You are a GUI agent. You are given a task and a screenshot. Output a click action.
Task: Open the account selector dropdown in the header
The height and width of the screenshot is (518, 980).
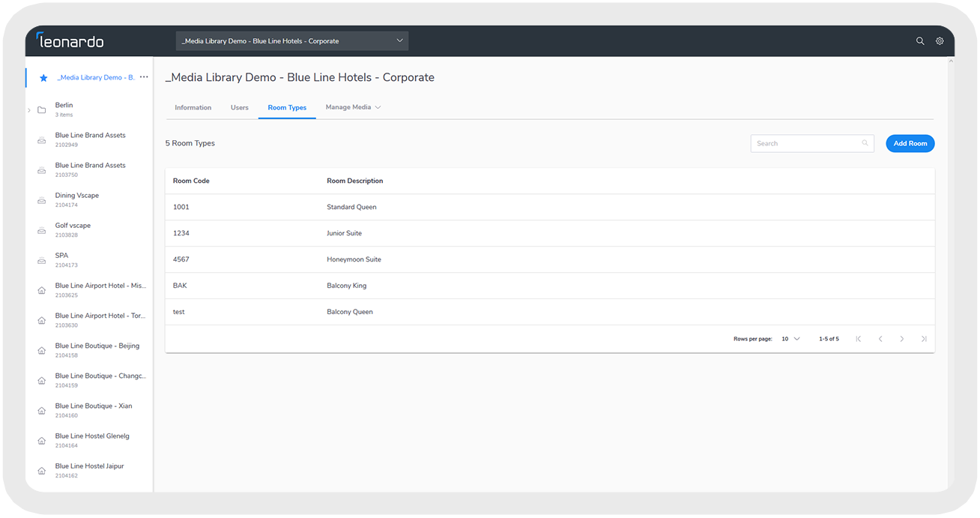pos(292,41)
